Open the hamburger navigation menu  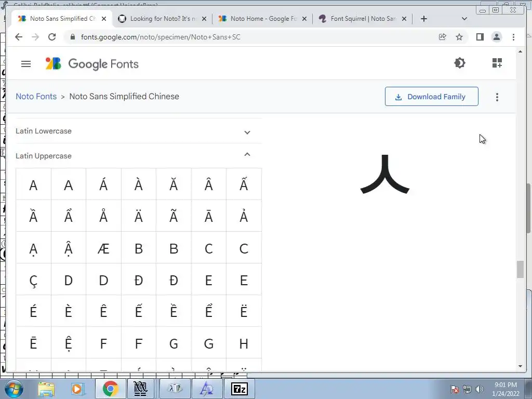point(26,64)
